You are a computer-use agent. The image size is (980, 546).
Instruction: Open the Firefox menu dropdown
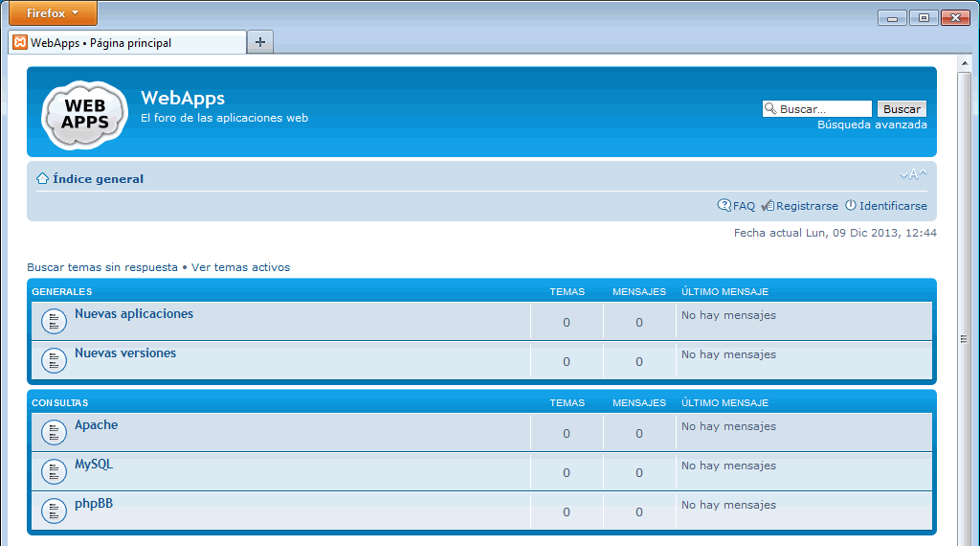point(54,13)
